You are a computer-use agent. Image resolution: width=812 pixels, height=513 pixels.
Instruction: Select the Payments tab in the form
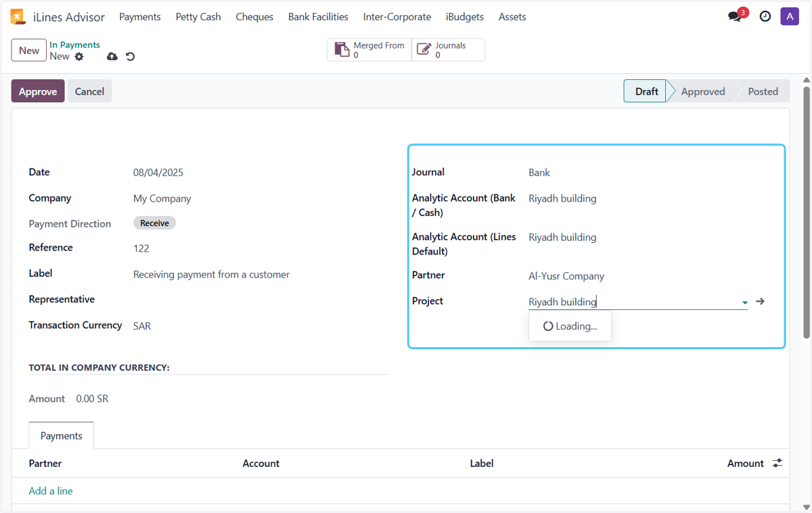coord(62,436)
